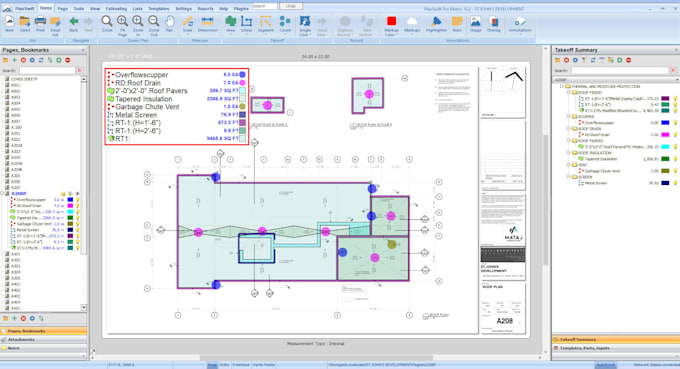This screenshot has height=369, width=680.
Task: Open Templates, Parts, Inputs panel
Action: pyautogui.click(x=616, y=348)
